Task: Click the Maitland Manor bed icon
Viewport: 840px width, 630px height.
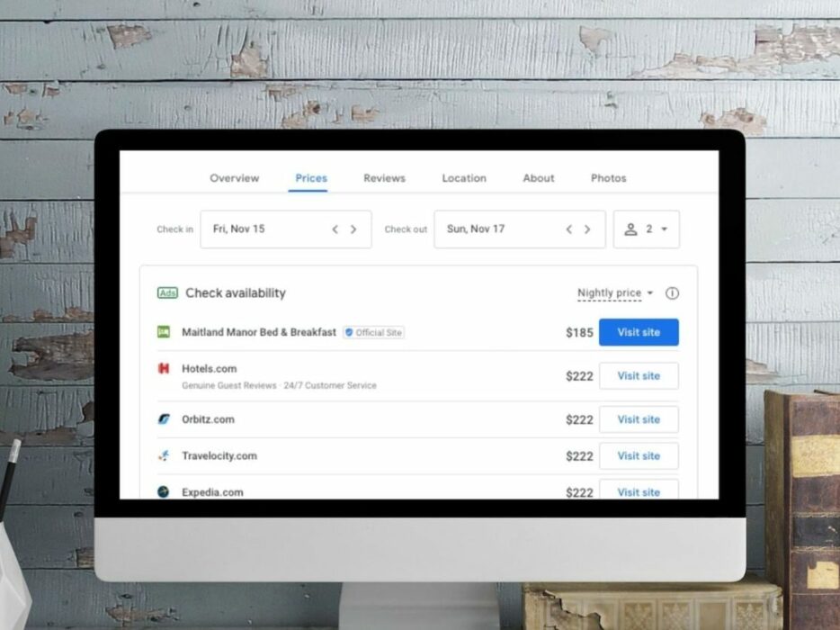Action: [164, 332]
